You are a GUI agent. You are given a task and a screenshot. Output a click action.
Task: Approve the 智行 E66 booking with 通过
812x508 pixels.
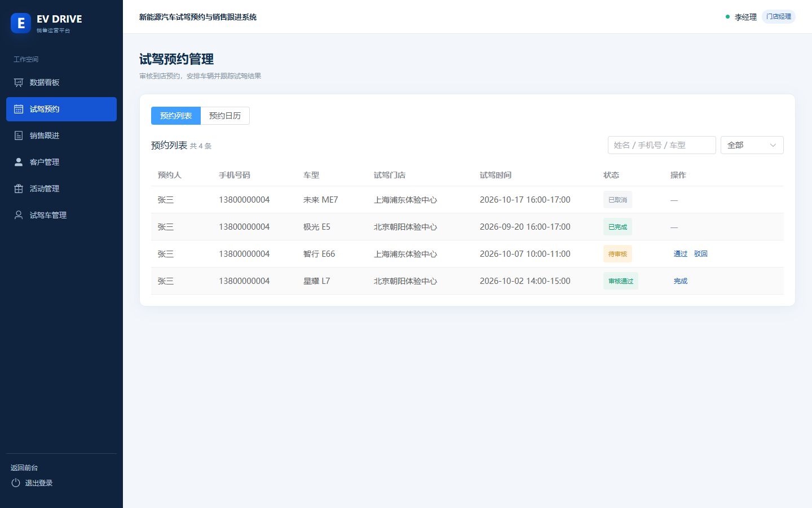pos(681,254)
